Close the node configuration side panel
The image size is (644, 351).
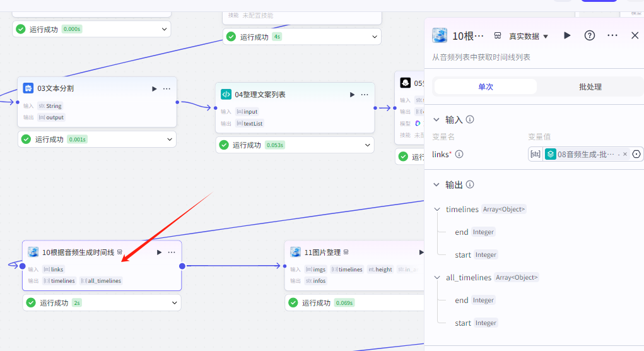(x=635, y=35)
